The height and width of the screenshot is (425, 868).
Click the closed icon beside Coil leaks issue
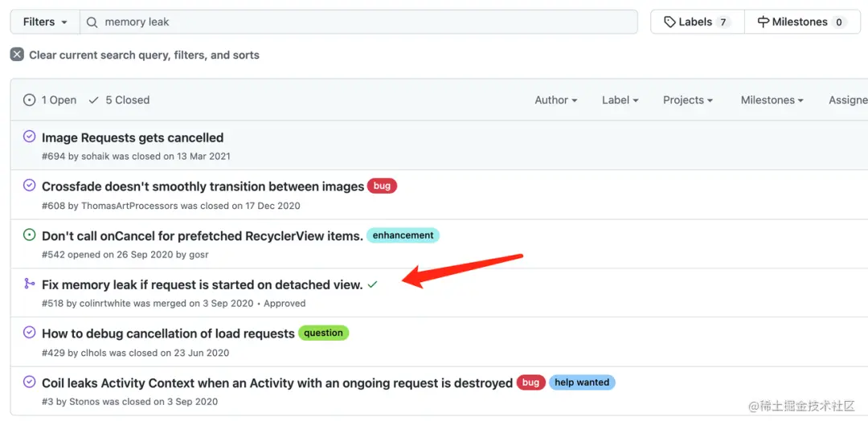[30, 382]
